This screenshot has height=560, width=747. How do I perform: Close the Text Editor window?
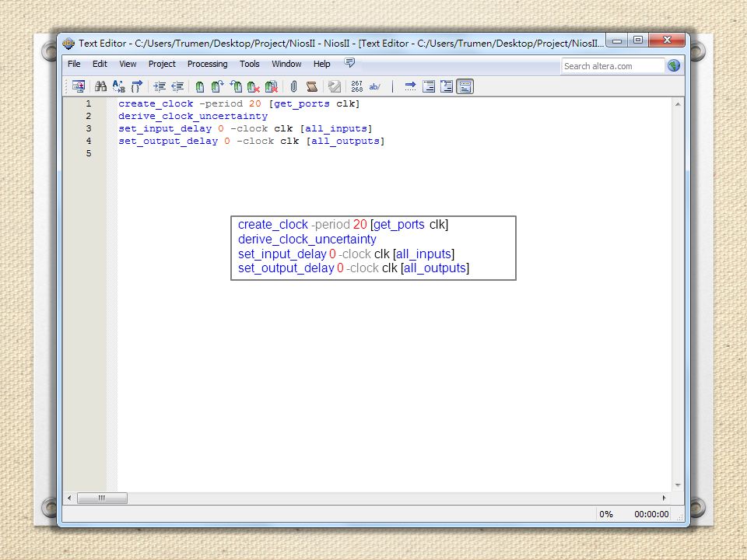click(x=667, y=40)
